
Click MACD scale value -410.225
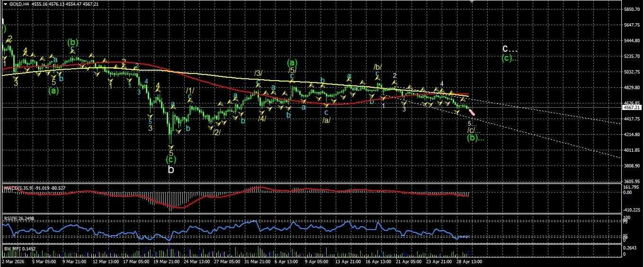click(632, 210)
